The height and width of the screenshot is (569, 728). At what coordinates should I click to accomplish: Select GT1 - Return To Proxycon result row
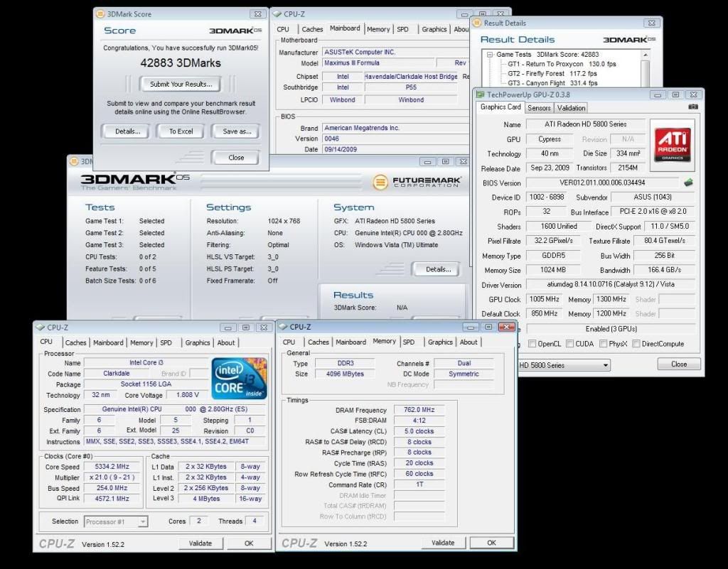pos(562,64)
